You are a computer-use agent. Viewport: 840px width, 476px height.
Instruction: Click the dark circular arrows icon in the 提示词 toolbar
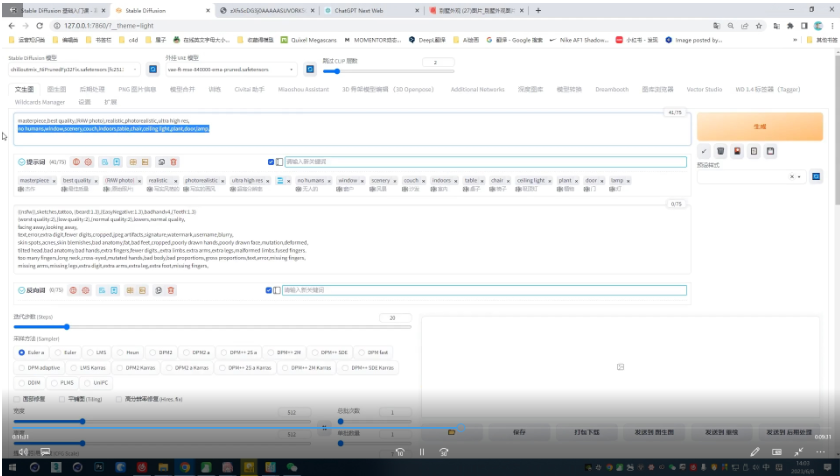[x=161, y=162]
